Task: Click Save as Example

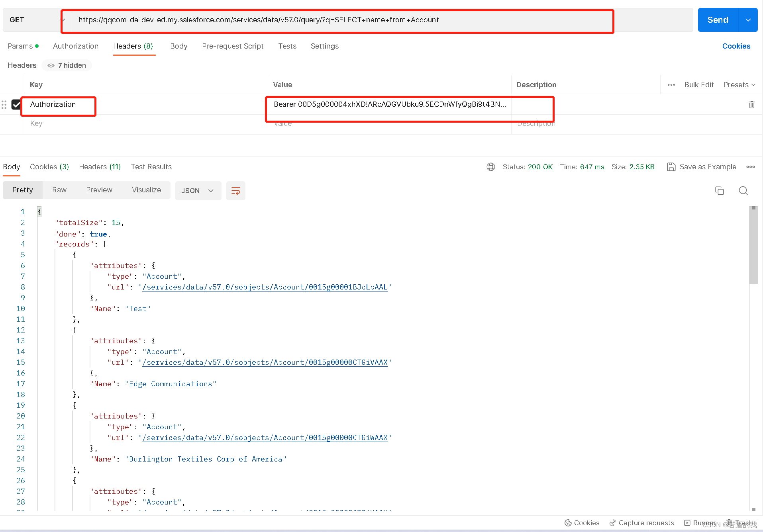Action: pyautogui.click(x=707, y=166)
